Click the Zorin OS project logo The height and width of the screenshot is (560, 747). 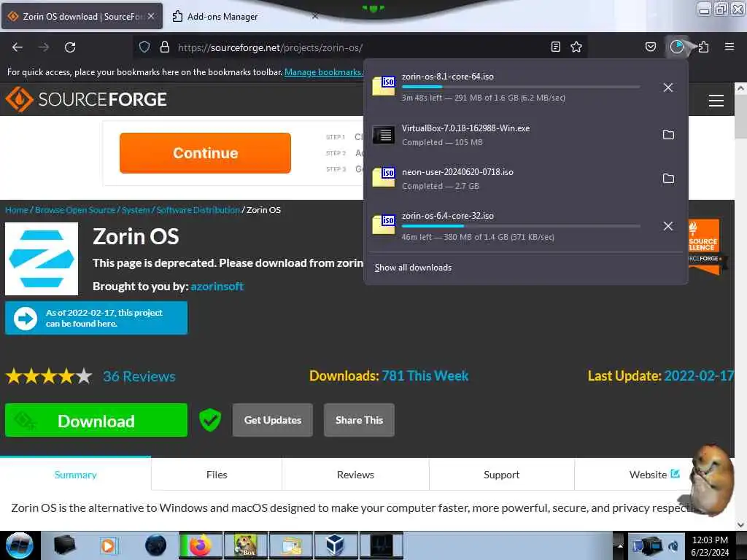pos(42,259)
